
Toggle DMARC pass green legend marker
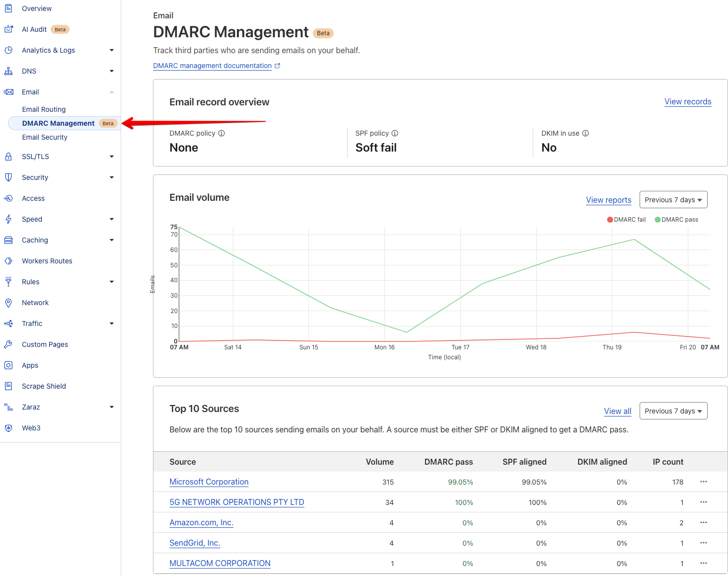coord(657,220)
